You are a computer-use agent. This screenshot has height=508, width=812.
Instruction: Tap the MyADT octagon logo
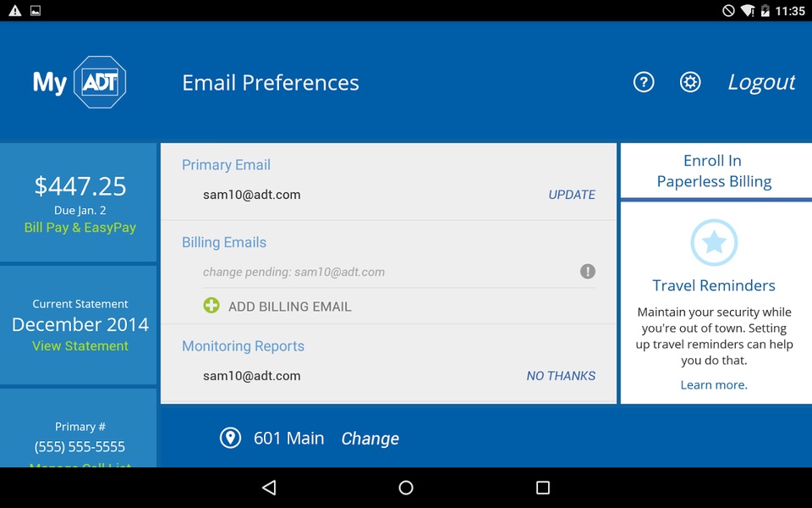coord(100,82)
